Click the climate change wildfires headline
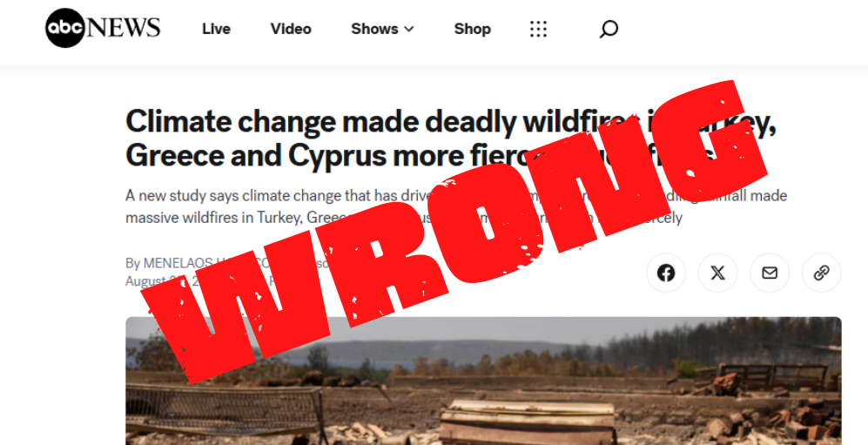The image size is (868, 445). click(450, 138)
